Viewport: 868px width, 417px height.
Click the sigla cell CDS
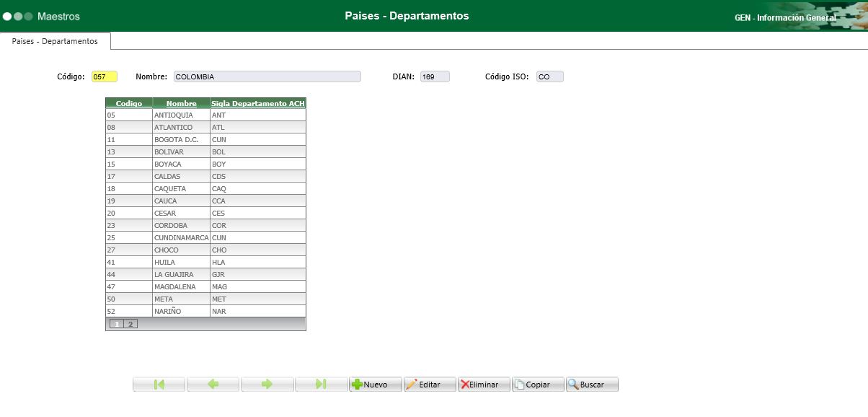click(x=258, y=176)
